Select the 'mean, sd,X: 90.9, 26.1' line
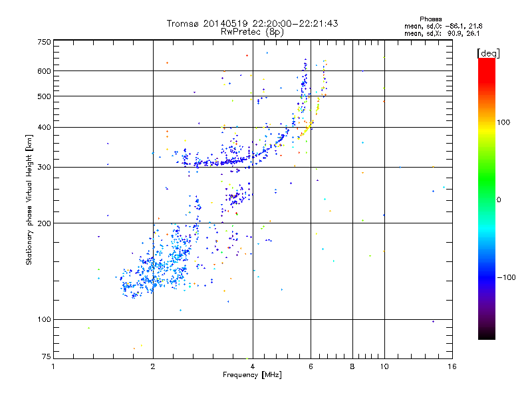This screenshot has height=399, width=532. [442, 33]
